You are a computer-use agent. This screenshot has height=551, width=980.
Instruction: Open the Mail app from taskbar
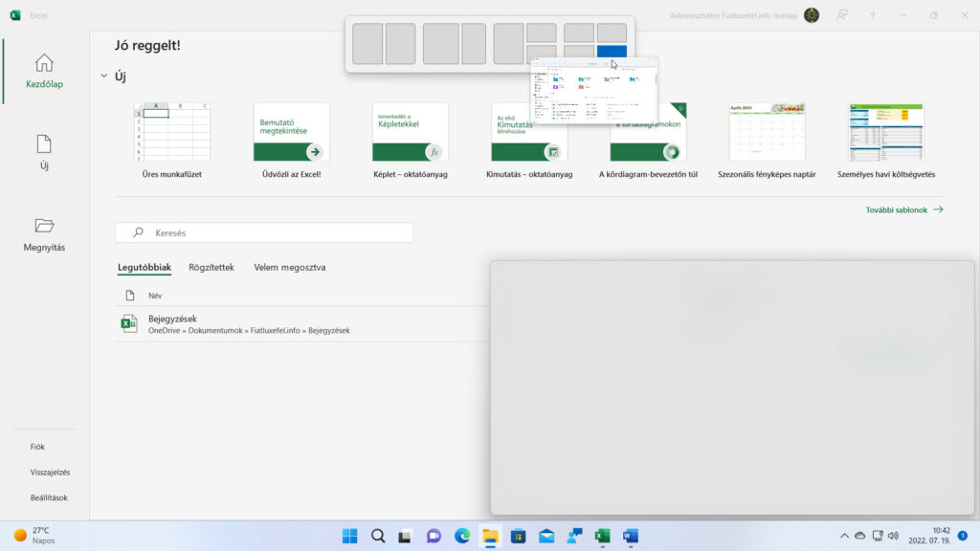click(x=546, y=536)
